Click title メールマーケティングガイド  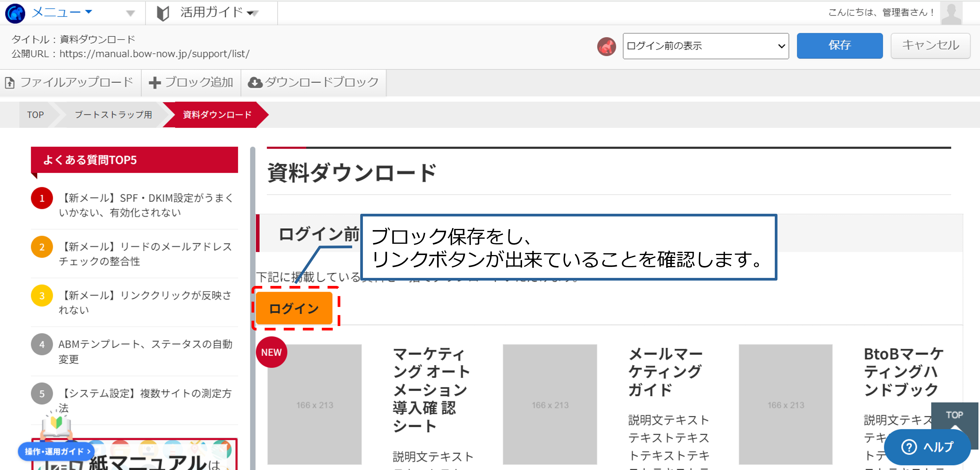[666, 372]
